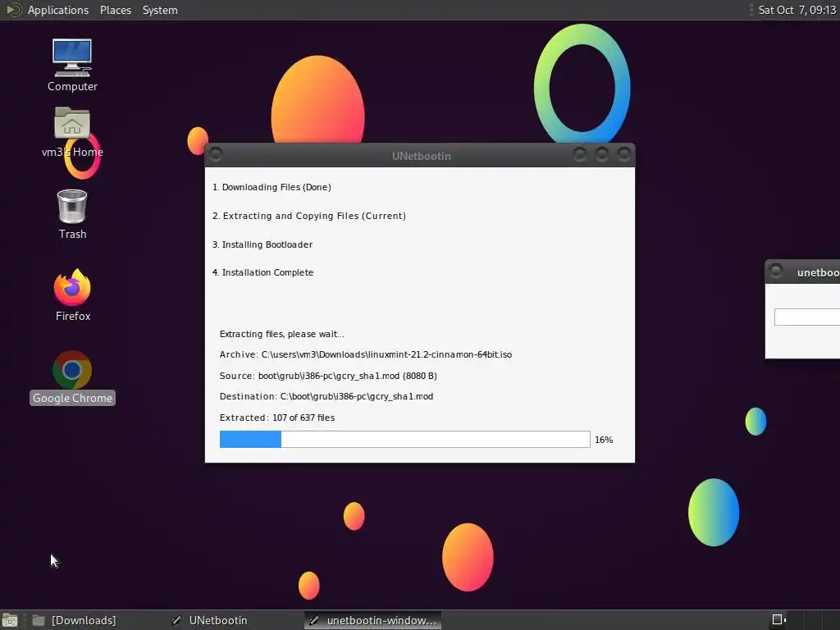Click the show desktop icon in bottom panel
Image resolution: width=840 pixels, height=630 pixels.
(10, 620)
